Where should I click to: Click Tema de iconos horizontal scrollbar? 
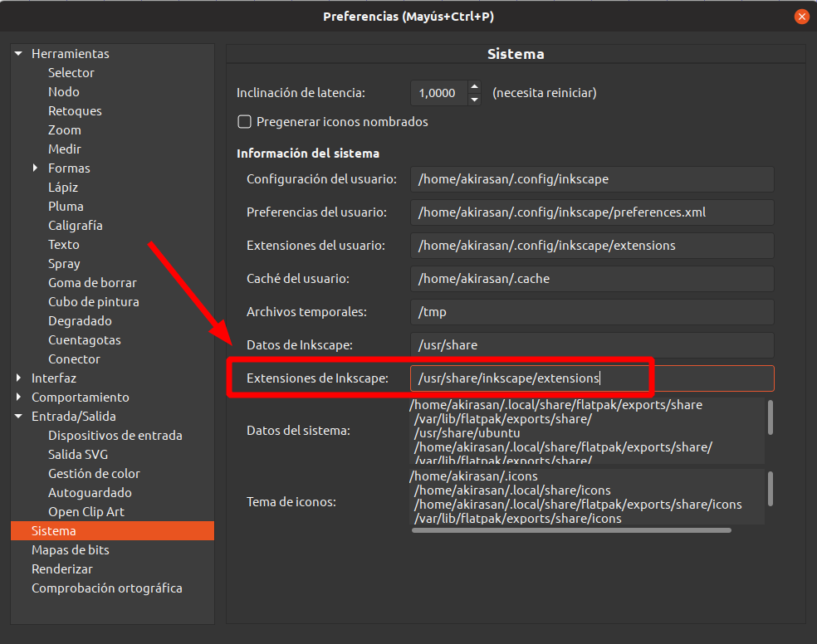coord(571,530)
